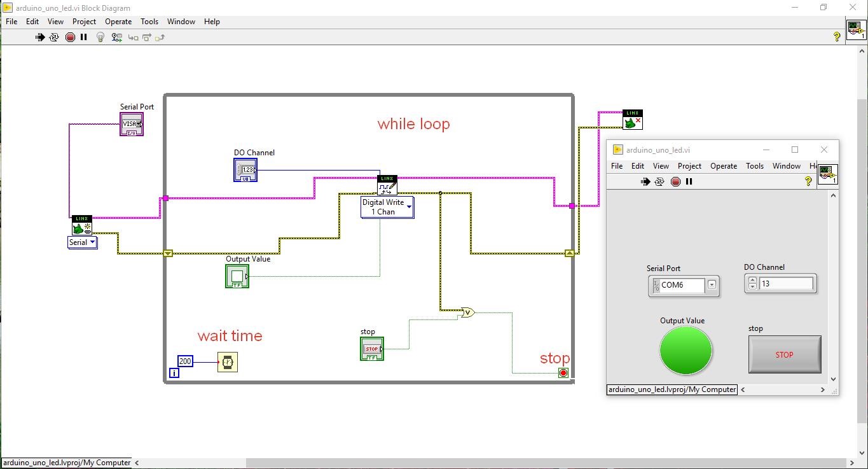
Task: Click the loop condition stop terminal
Action: 563,373
